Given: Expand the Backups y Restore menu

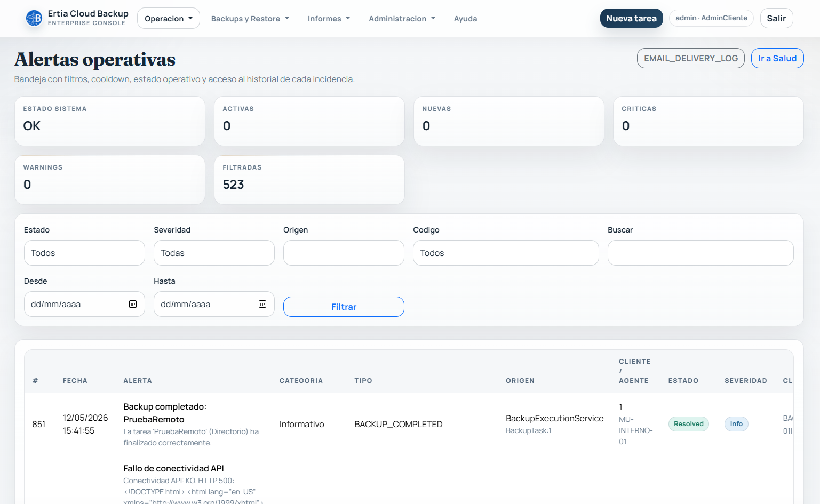Looking at the screenshot, I should (250, 19).
